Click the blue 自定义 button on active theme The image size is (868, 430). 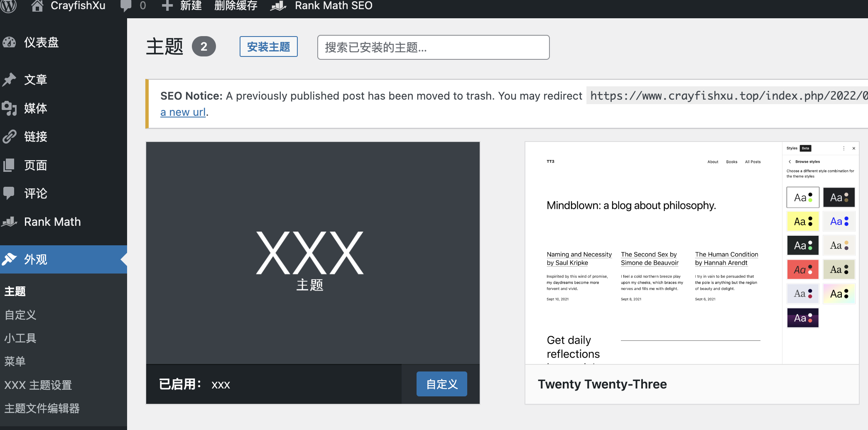[441, 384]
